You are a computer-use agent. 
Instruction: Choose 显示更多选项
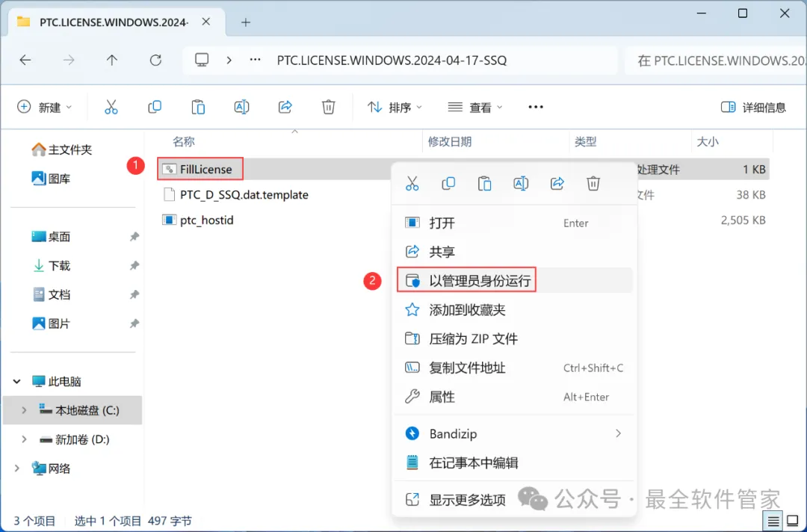click(x=514, y=500)
